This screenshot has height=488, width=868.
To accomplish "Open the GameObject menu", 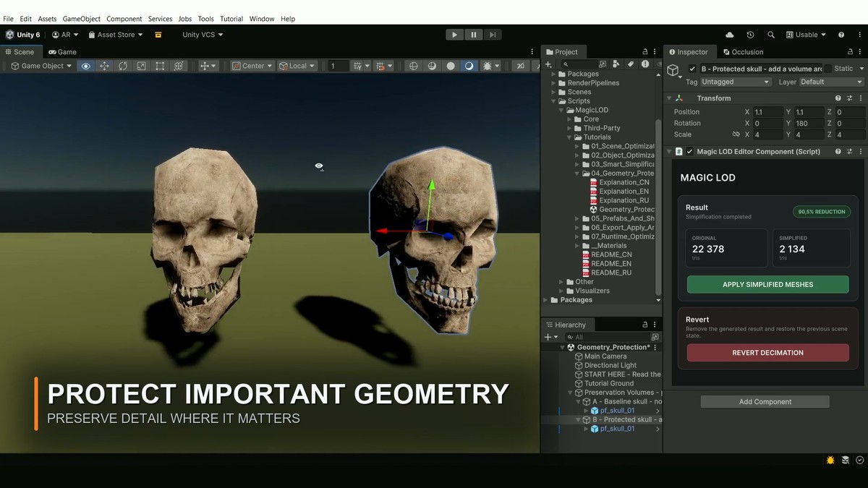I will point(80,18).
